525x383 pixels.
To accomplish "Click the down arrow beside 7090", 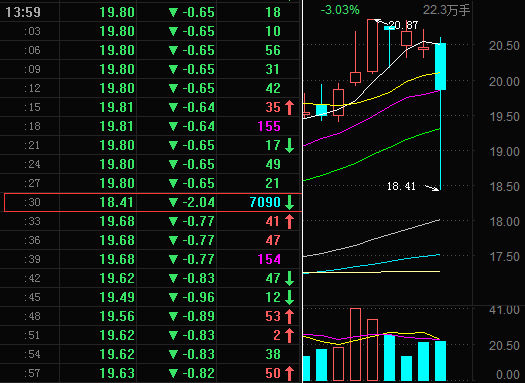I will (x=289, y=202).
